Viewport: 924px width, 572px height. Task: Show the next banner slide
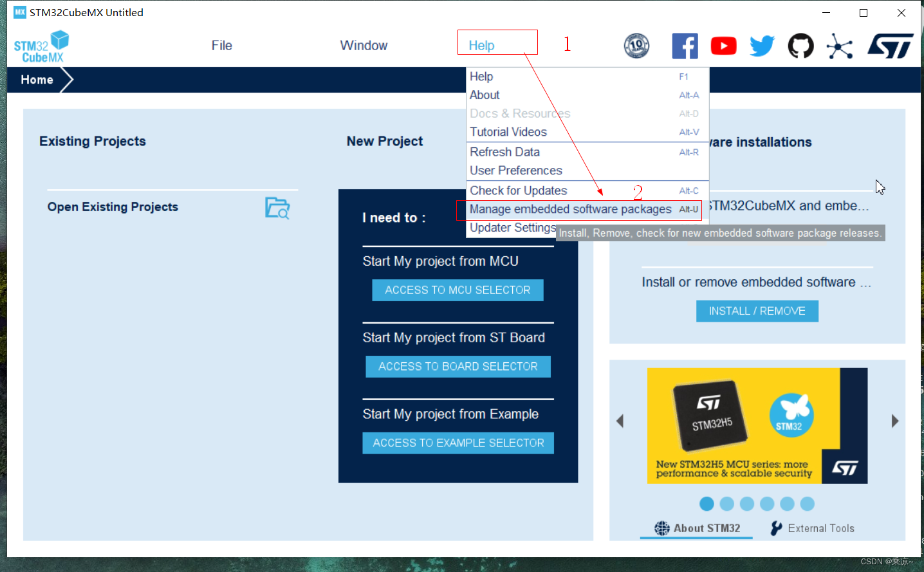tap(894, 421)
